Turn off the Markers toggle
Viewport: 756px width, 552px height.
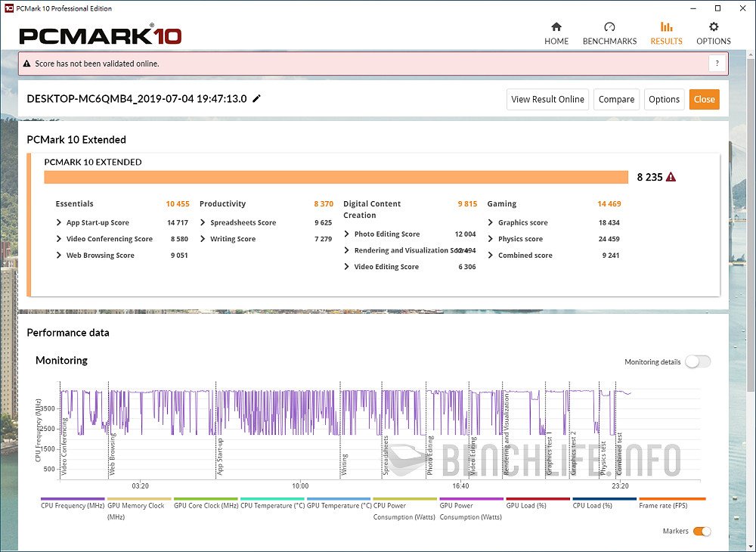point(702,532)
